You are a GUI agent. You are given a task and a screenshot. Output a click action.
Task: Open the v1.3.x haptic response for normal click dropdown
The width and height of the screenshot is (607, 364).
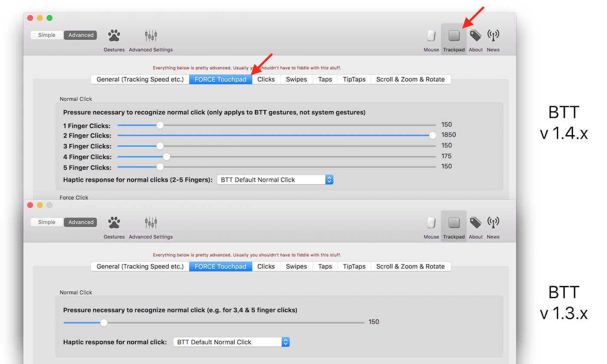coord(231,342)
